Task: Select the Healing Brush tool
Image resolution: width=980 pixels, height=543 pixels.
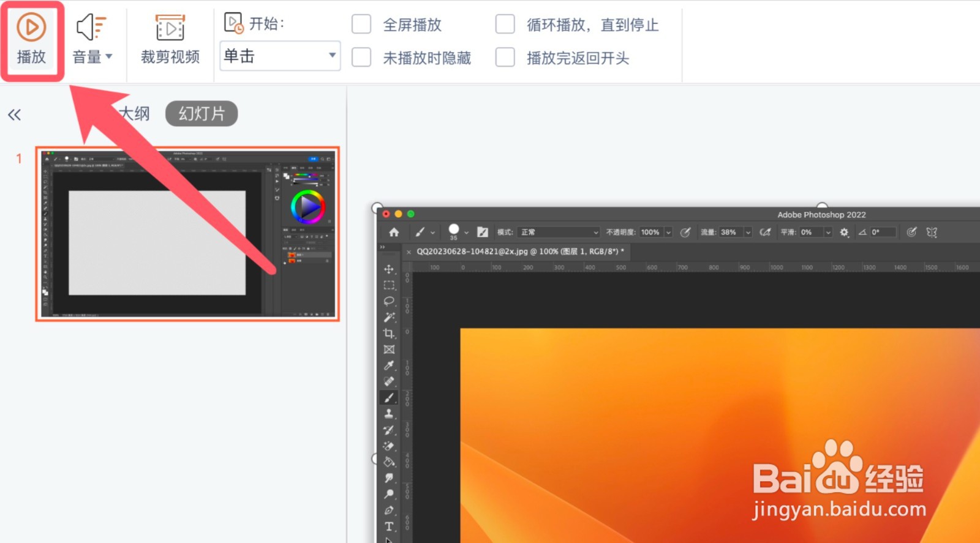Action: (389, 381)
